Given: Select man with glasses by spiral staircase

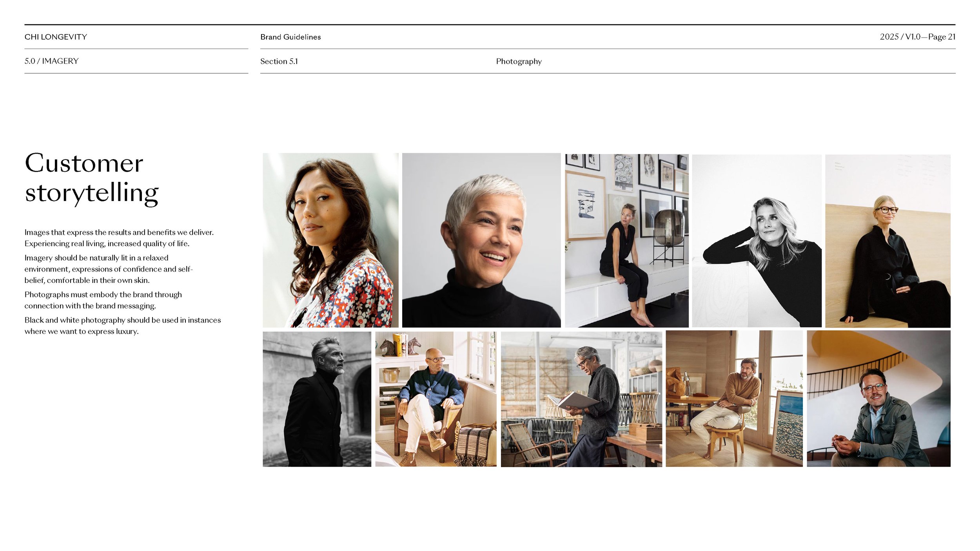Looking at the screenshot, I should click(x=878, y=398).
